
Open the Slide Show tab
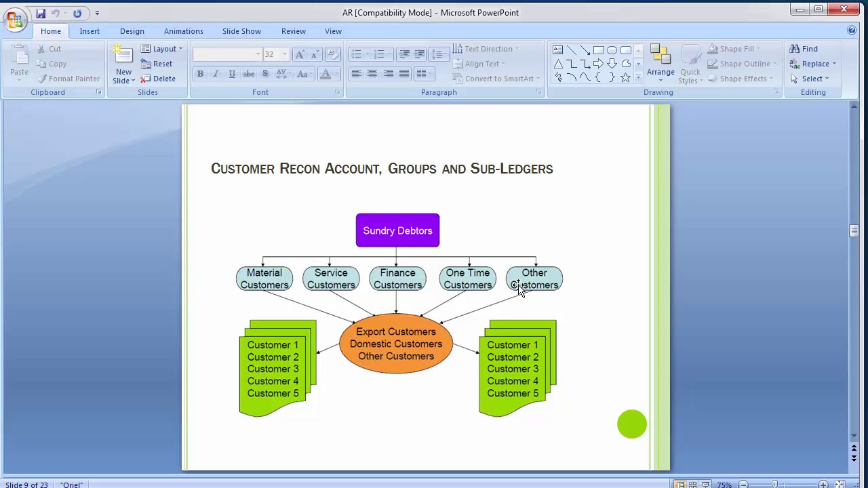(241, 31)
